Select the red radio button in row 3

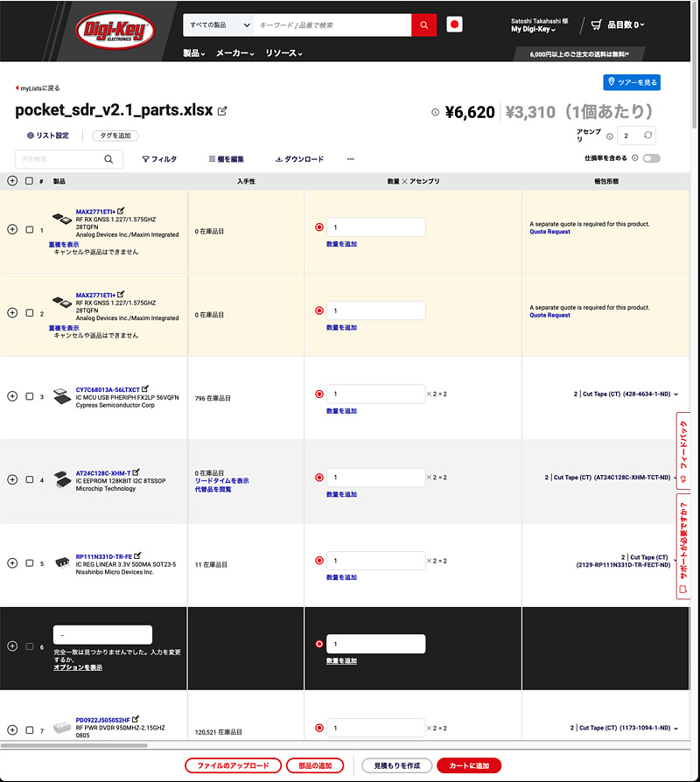click(319, 394)
